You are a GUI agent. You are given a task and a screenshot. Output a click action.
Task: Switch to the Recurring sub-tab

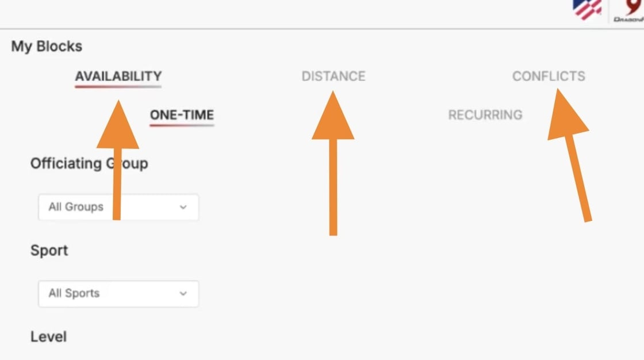coord(485,114)
